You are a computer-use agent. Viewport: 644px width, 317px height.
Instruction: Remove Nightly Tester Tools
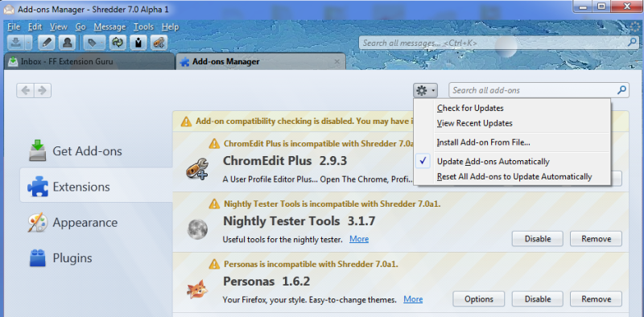[x=596, y=239]
